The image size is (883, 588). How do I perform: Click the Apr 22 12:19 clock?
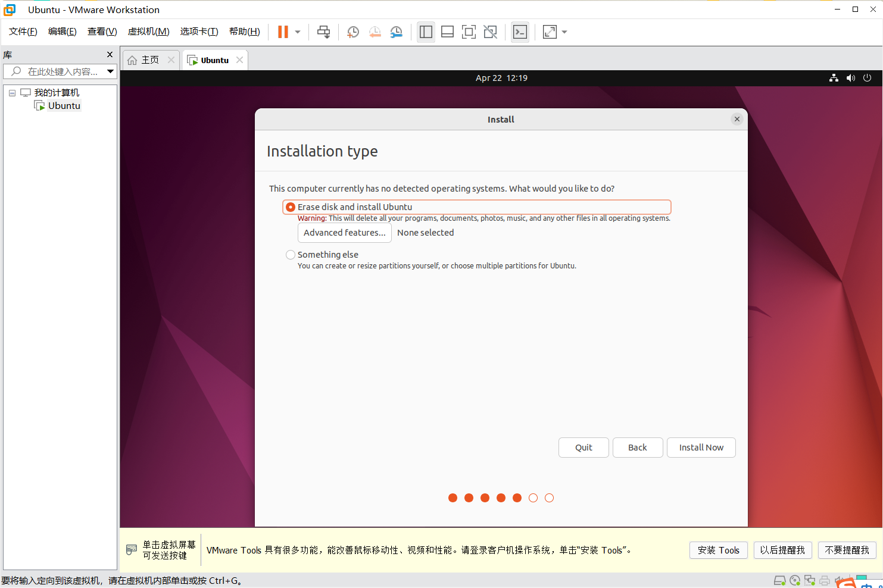[x=501, y=78]
